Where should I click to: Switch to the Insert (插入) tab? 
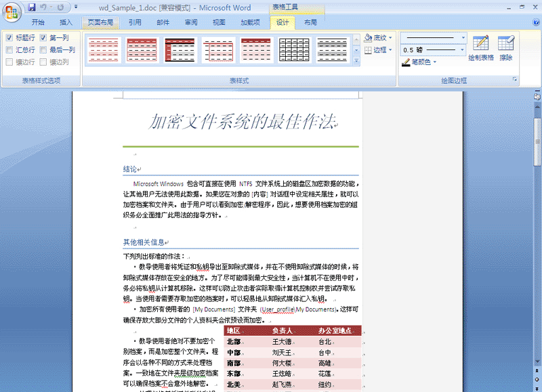pos(66,22)
